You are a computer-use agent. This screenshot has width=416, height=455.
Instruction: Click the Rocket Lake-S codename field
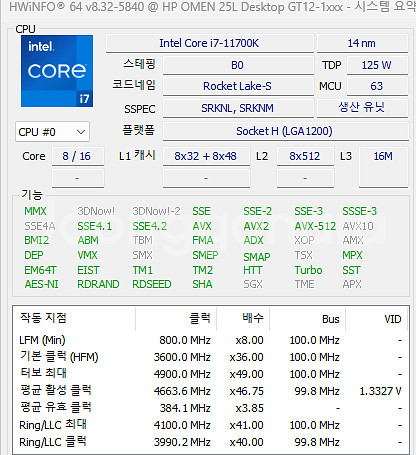click(238, 86)
